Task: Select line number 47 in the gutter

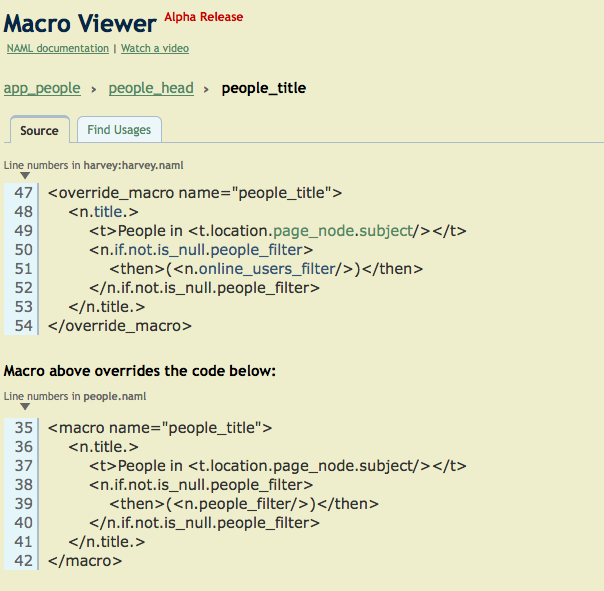Action: tap(23, 192)
